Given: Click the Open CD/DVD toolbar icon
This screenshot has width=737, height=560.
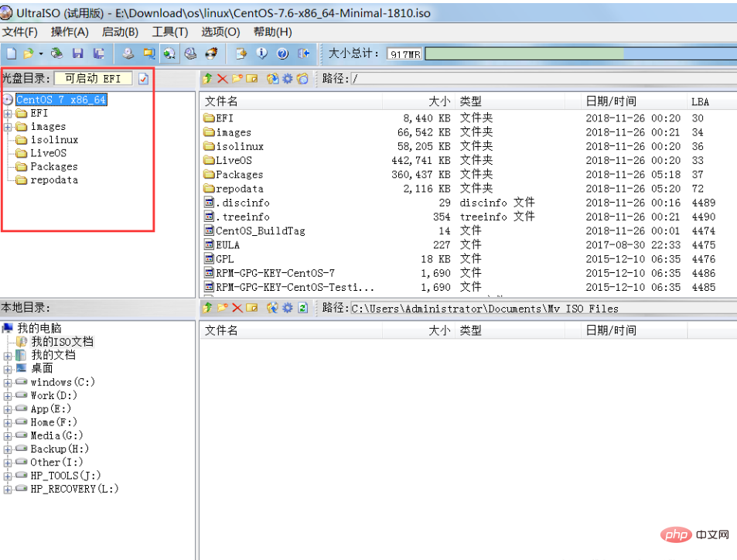Looking at the screenshot, I should pos(57,53).
